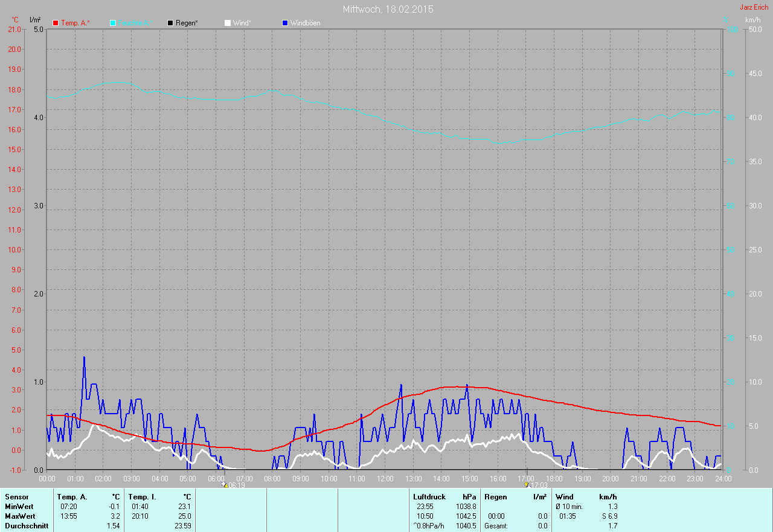This screenshot has width=773, height=532.
Task: Click the MaxWert row label
Action: click(x=20, y=516)
